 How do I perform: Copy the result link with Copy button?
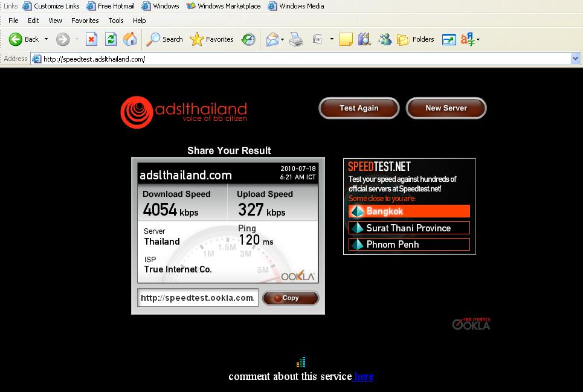[291, 298]
